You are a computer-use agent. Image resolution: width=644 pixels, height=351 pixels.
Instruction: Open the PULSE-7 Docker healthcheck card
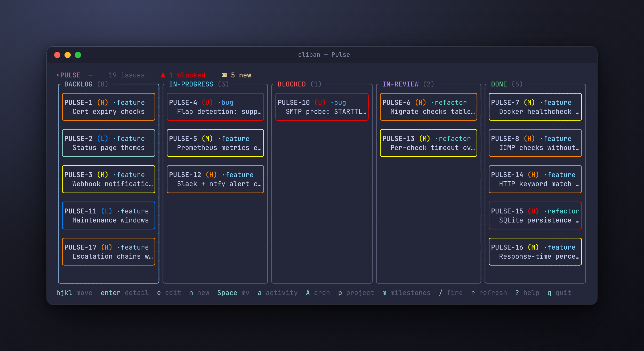coord(535,107)
